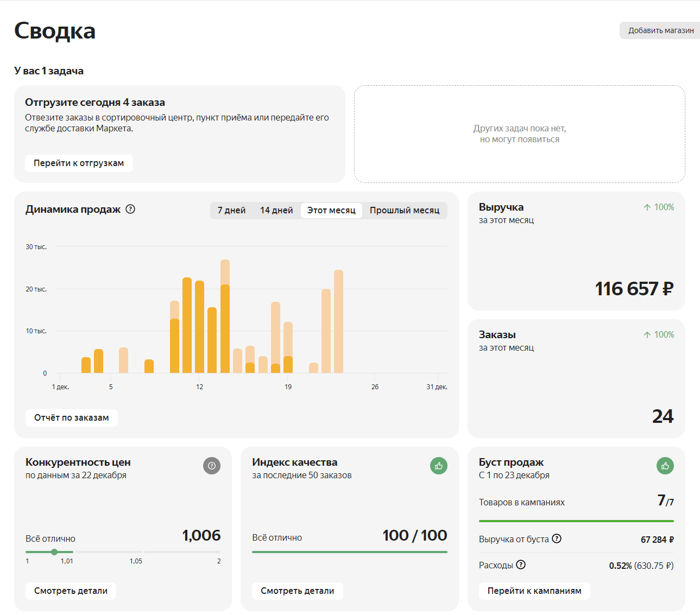
Task: Click the Товаров в кампаниях progress bar
Action: (x=576, y=521)
